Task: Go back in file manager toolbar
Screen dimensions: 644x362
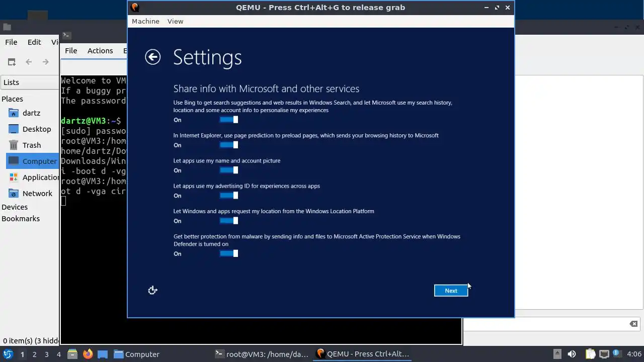Action: click(29, 62)
